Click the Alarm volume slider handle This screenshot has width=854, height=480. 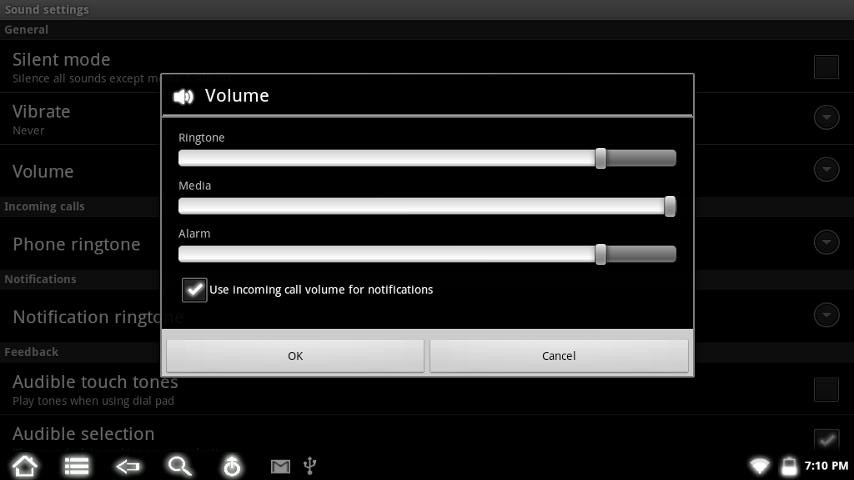[x=601, y=254]
